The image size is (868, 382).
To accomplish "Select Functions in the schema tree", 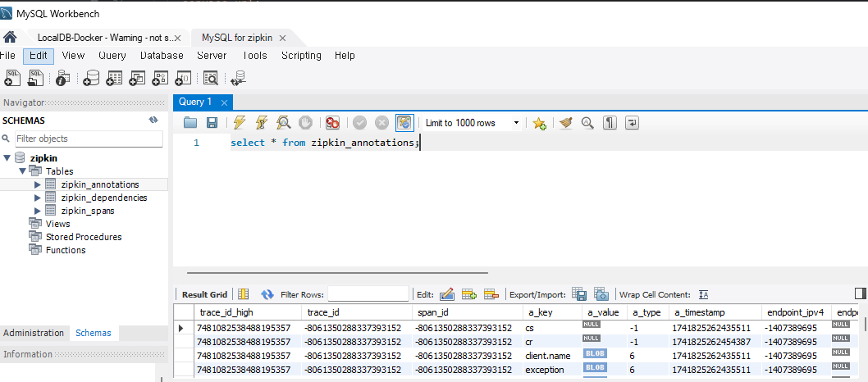I will point(66,250).
